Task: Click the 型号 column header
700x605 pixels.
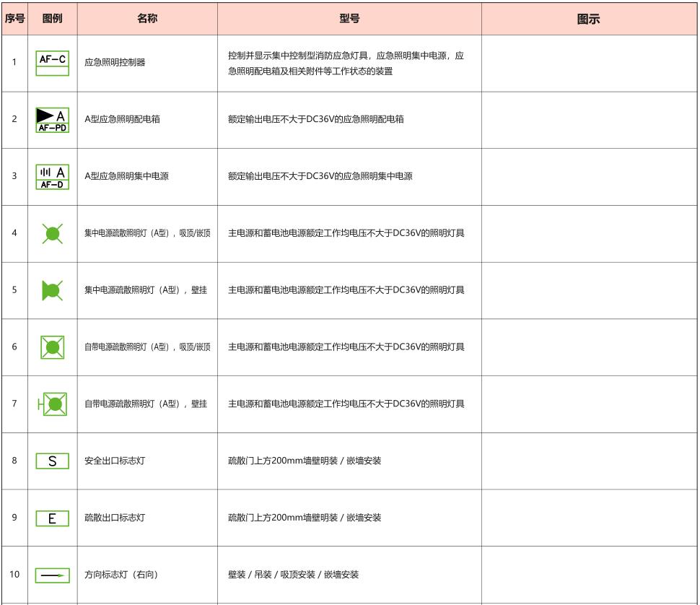Action: (x=349, y=19)
